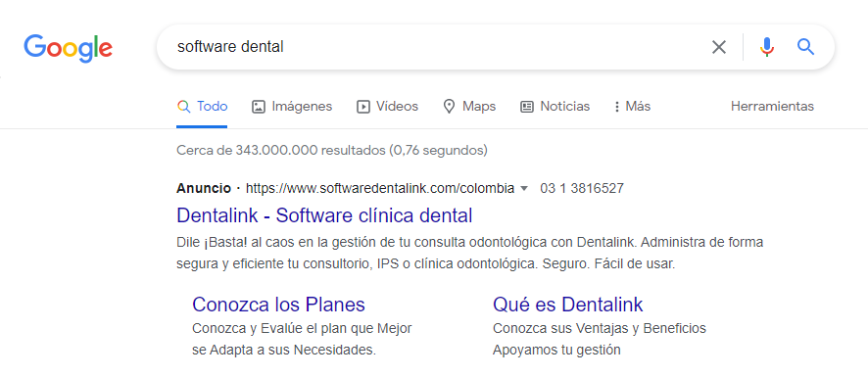Click the softwaredentalink.com/colombia URL text
This screenshot has width=868, height=377.
coord(380,189)
